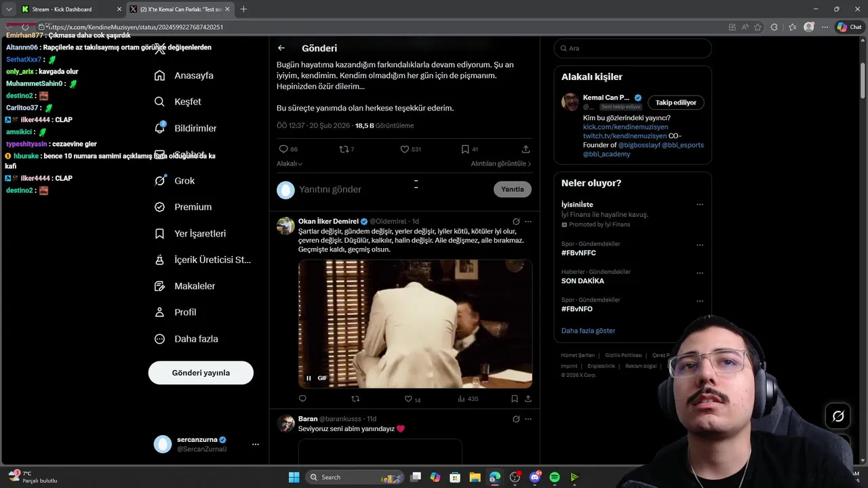Open Spotify from the taskbar
868x488 pixels.
click(555, 477)
